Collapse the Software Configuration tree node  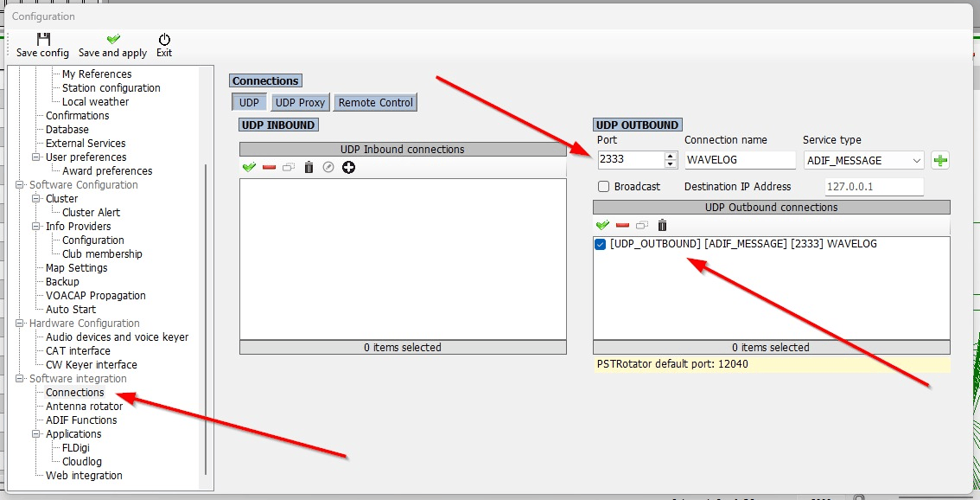pyautogui.click(x=20, y=184)
